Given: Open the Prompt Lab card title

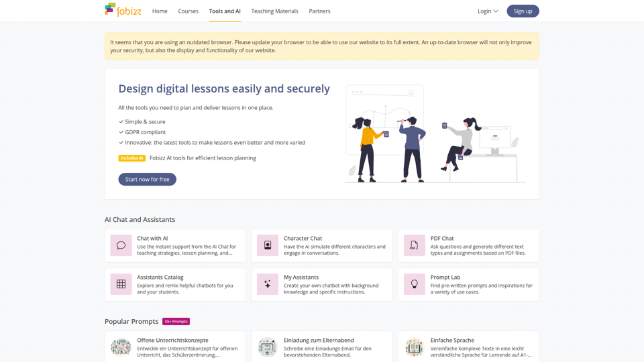Looking at the screenshot, I should tap(445, 278).
